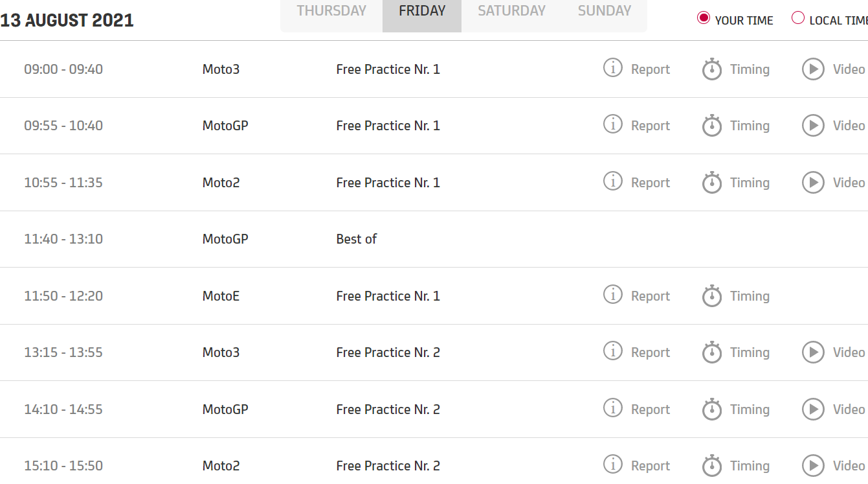Switch to the SATURDAY tab
The image size is (868, 484).
coord(511,11)
